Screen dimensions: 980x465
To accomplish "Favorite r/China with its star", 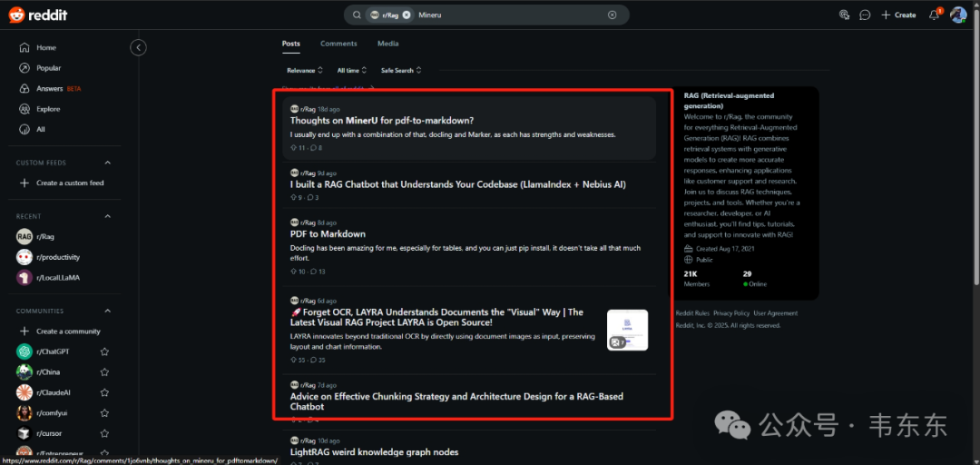I will pyautogui.click(x=105, y=371).
